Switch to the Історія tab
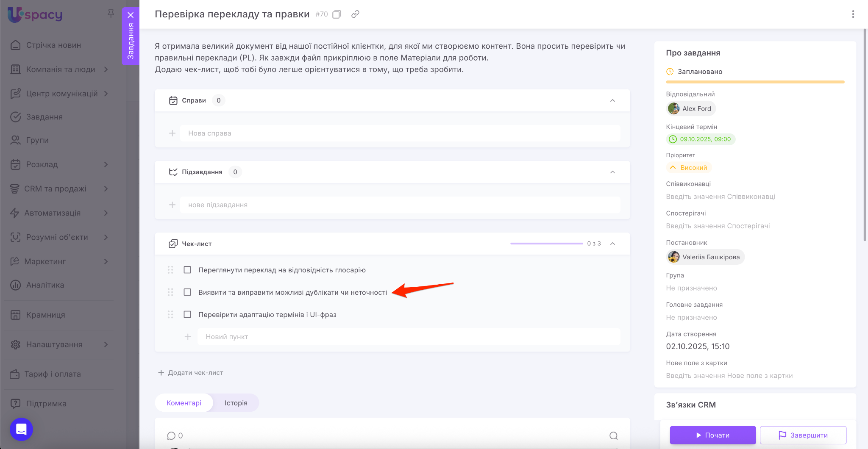This screenshot has height=449, width=868. (236, 403)
